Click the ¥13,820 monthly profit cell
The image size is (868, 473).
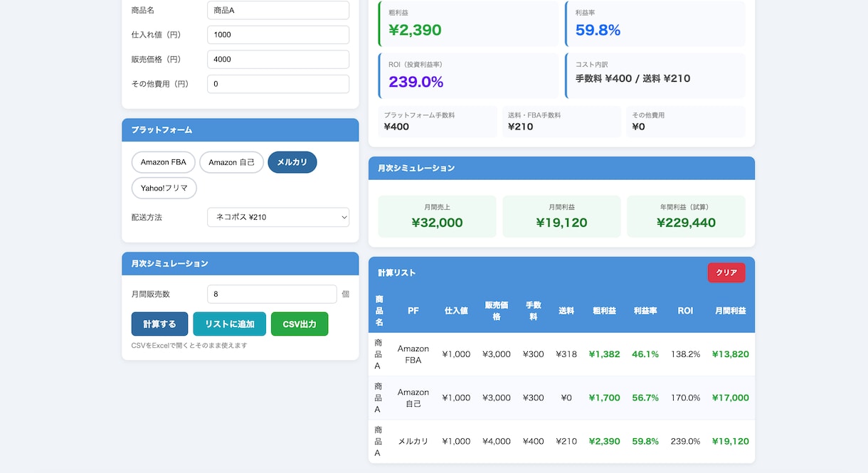[731, 354]
